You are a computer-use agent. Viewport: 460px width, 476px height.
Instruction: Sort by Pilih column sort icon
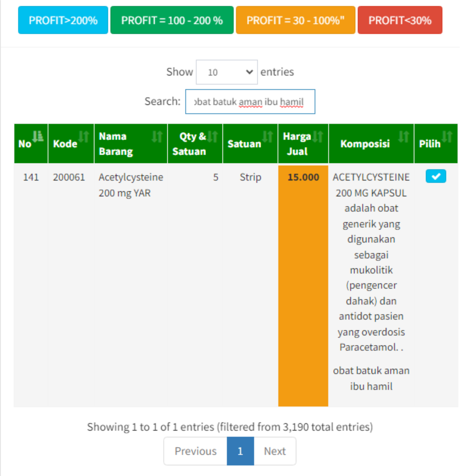click(447, 136)
